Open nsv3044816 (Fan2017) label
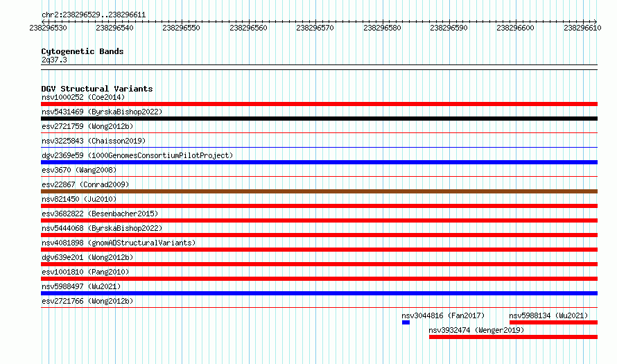The width and height of the screenshot is (617, 364). pos(443,315)
